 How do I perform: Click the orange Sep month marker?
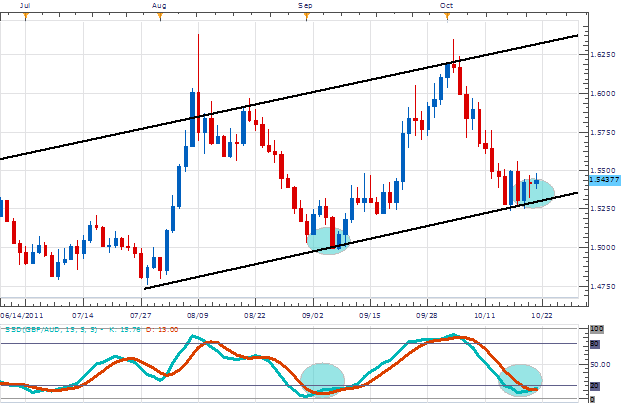(x=306, y=16)
